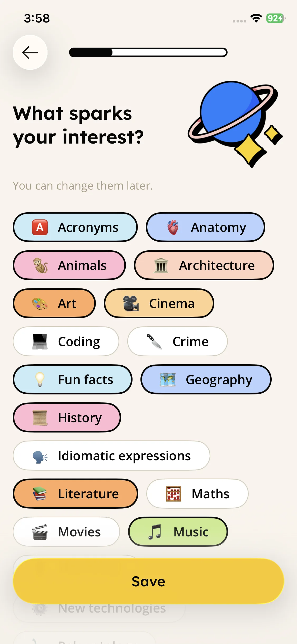Enable the Movies interest chip
This screenshot has height=644, width=297.
(66, 532)
